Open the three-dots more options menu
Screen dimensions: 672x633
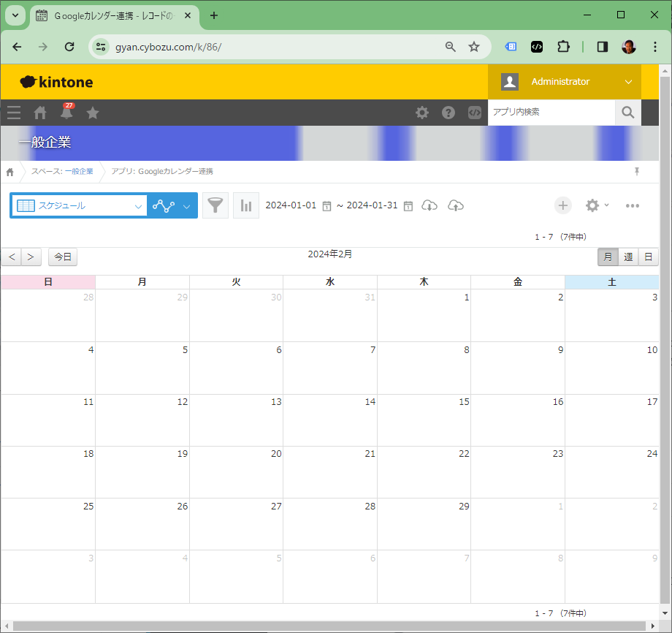(633, 205)
